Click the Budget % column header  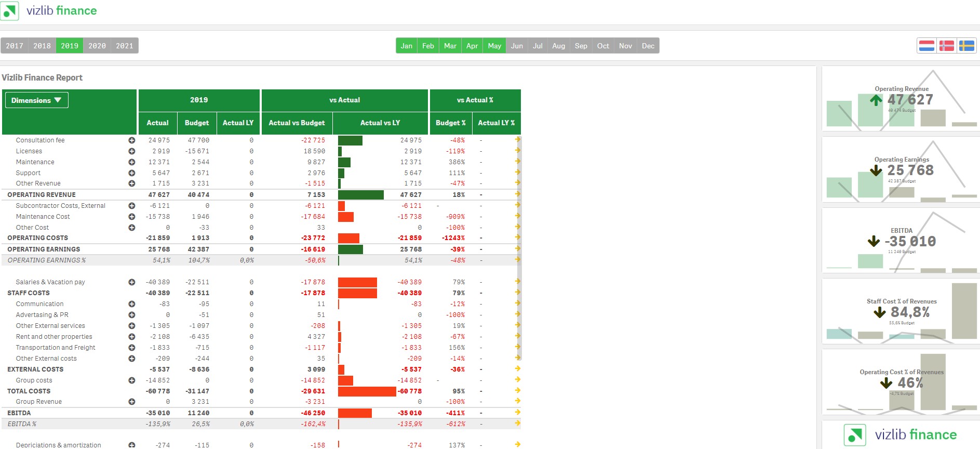pyautogui.click(x=450, y=123)
